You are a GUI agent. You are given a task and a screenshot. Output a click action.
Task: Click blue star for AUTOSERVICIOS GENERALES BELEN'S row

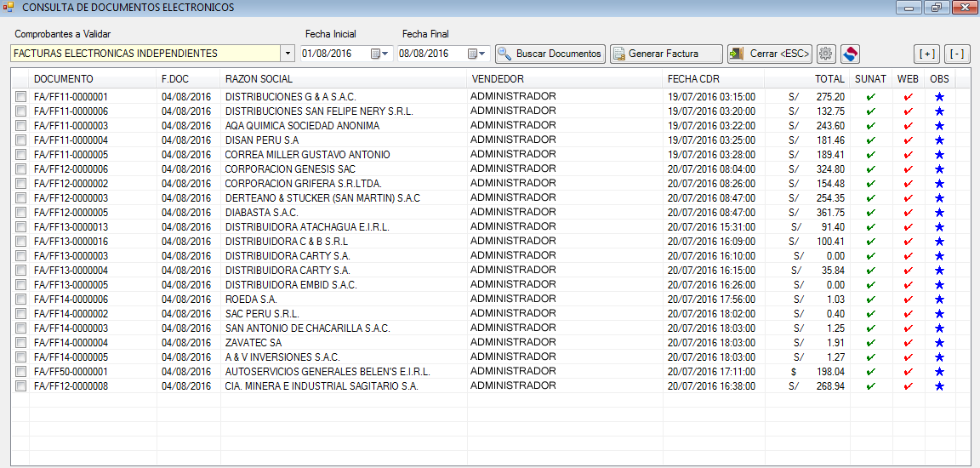click(939, 372)
